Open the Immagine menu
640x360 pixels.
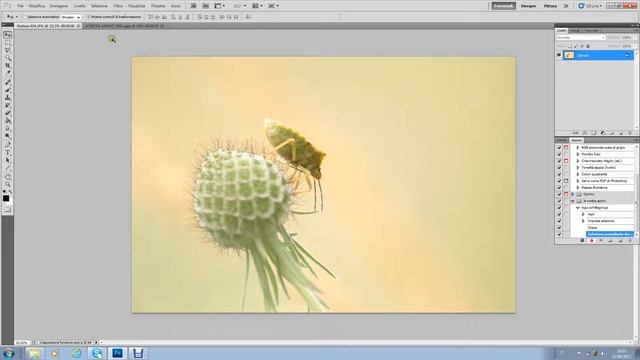coord(59,6)
